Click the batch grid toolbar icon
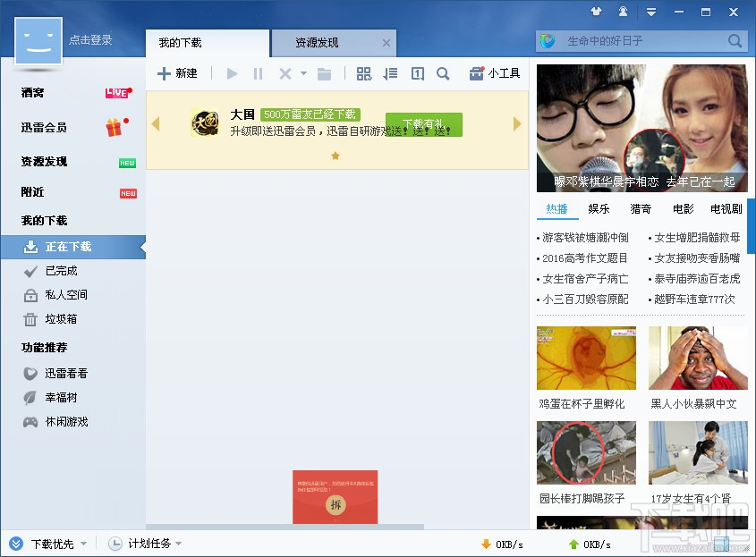 365,73
